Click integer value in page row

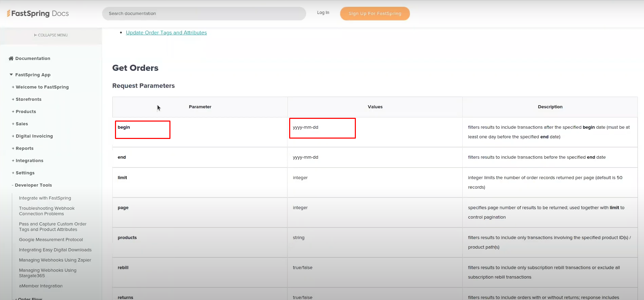[x=300, y=208]
